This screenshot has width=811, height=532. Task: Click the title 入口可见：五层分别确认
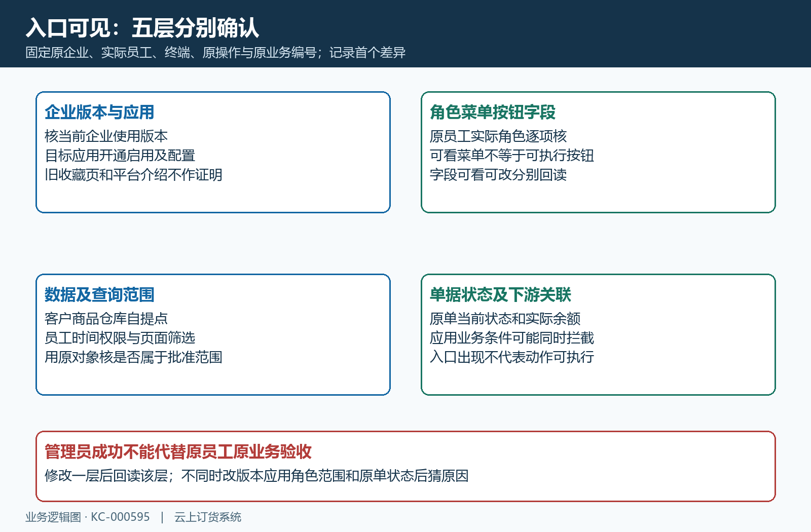click(142, 28)
